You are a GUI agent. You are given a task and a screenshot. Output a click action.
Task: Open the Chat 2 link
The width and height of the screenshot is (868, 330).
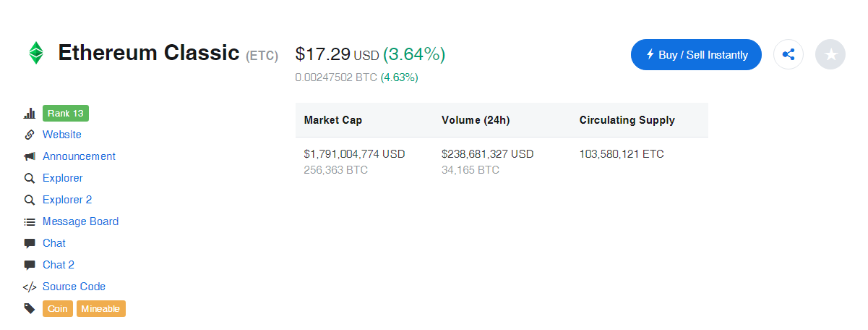[59, 265]
